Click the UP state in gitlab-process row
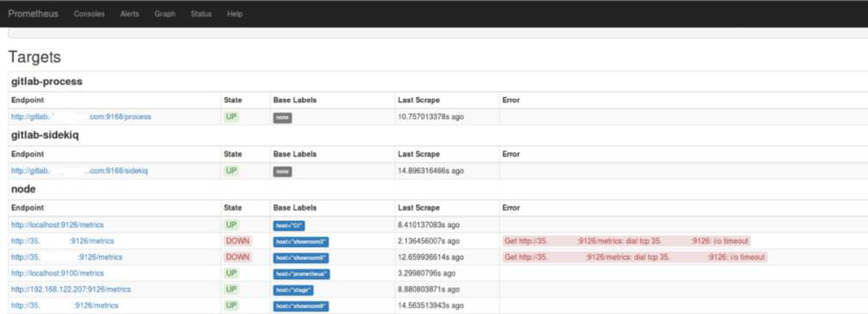Viewport: 868px width, 314px height. click(232, 117)
